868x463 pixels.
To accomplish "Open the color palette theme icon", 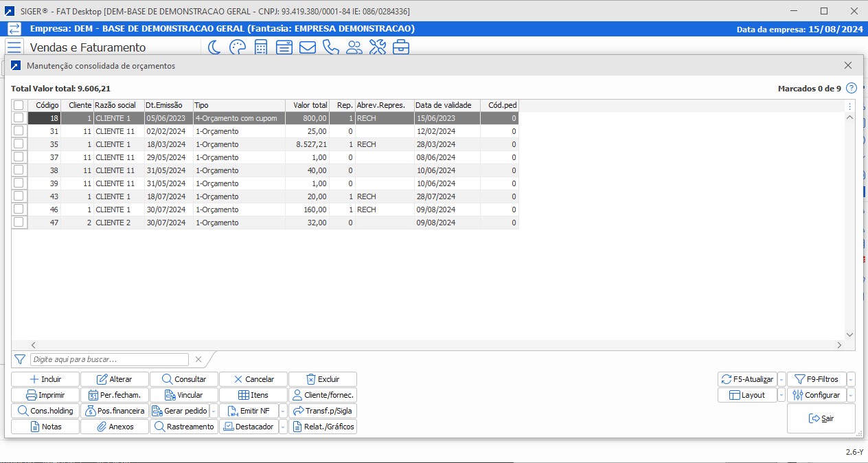I will tap(237, 47).
